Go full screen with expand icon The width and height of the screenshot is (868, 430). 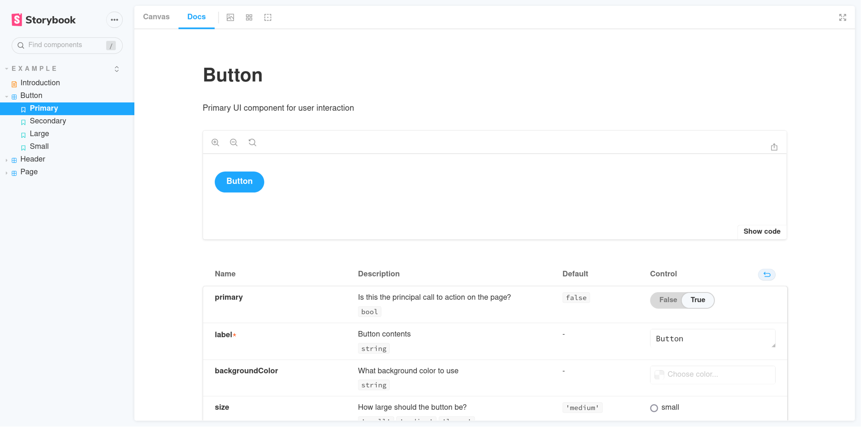[843, 17]
